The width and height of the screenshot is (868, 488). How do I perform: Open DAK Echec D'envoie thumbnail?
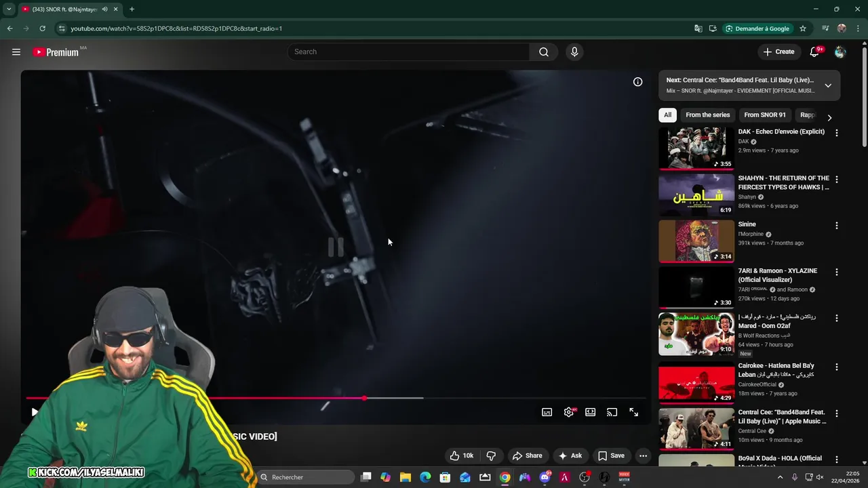pyautogui.click(x=696, y=148)
